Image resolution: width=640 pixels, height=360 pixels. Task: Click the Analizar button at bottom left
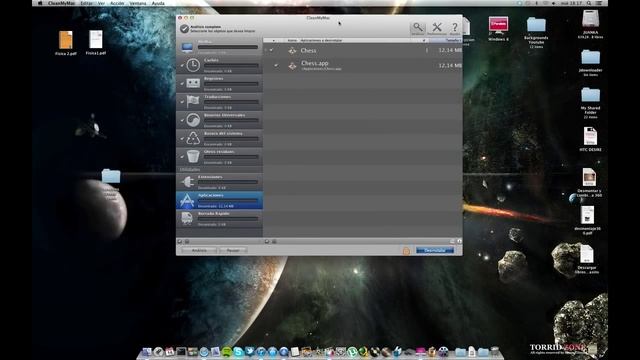click(199, 250)
